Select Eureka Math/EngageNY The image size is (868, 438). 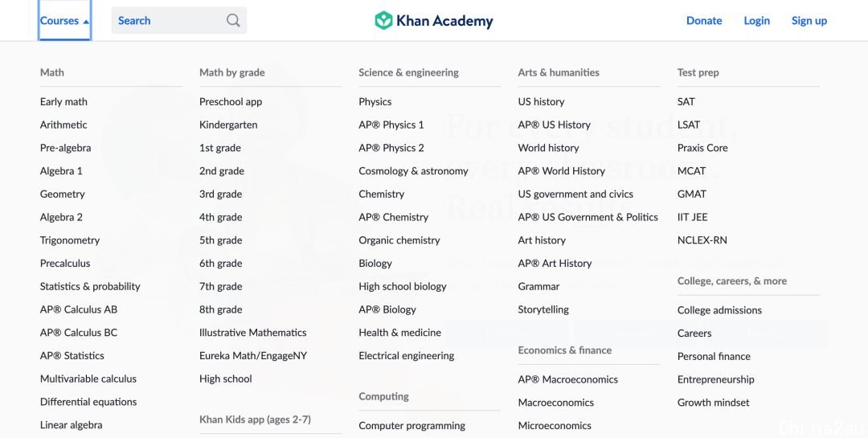(253, 355)
